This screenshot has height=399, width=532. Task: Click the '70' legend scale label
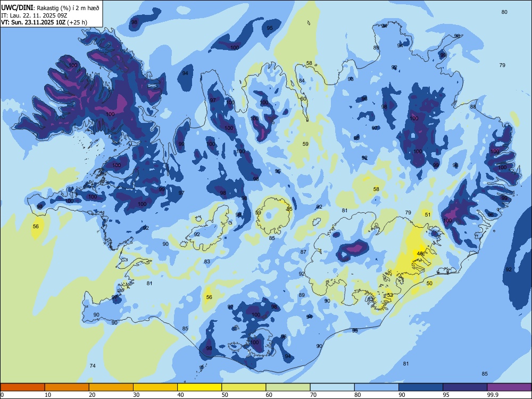coord(313,395)
